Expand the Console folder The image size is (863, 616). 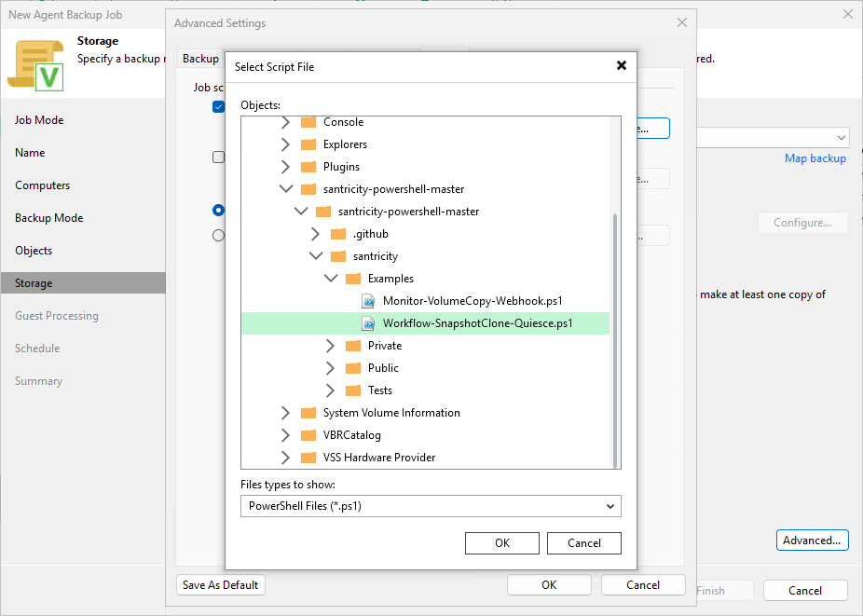285,122
